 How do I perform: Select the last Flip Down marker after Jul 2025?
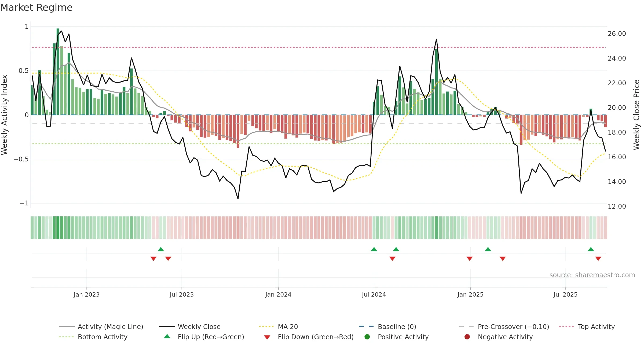tap(598, 258)
